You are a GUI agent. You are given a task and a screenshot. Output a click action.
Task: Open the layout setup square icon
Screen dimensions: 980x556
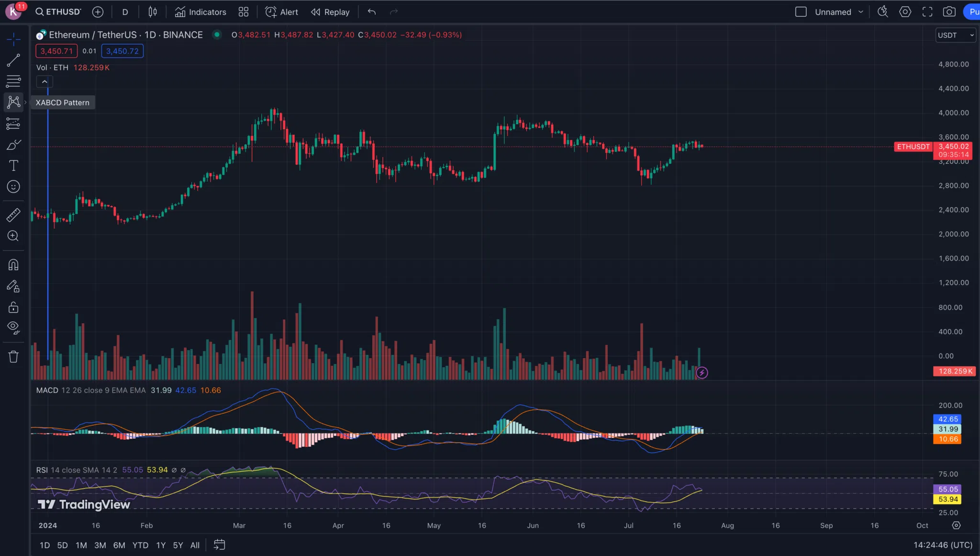coord(801,12)
